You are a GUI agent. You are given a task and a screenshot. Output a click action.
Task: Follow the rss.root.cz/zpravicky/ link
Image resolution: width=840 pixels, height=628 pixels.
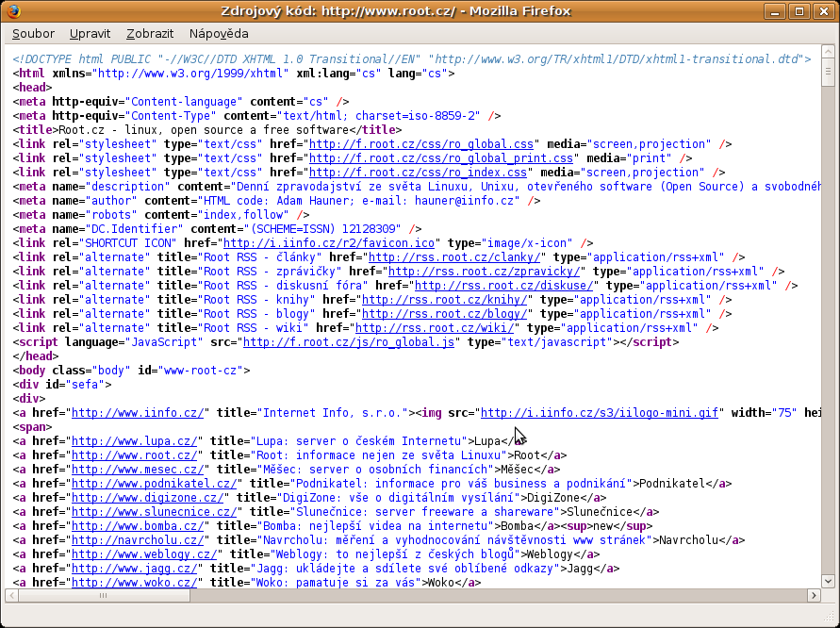(x=484, y=272)
